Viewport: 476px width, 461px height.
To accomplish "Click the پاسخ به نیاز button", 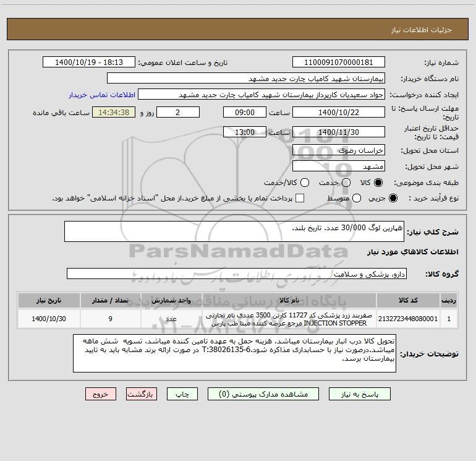I will coord(360,394).
